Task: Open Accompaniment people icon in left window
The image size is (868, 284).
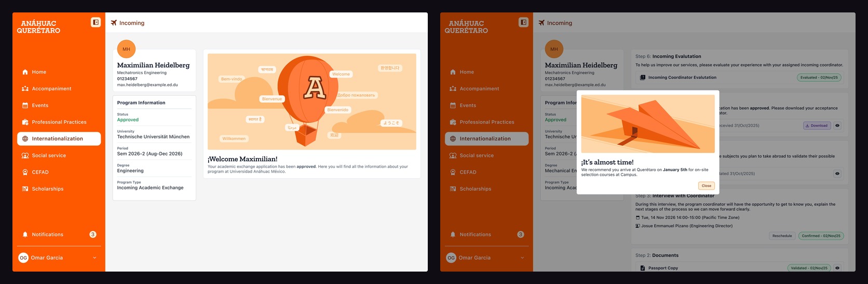Action: pyautogui.click(x=25, y=89)
